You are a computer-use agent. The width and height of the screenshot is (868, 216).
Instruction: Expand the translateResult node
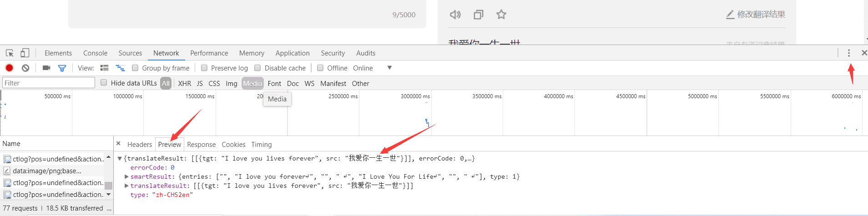click(126, 186)
